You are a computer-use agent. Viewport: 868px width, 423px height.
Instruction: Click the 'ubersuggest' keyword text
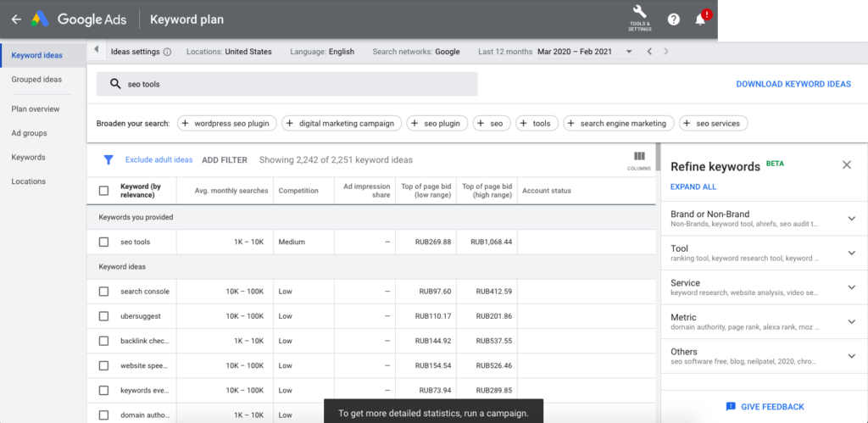[140, 316]
